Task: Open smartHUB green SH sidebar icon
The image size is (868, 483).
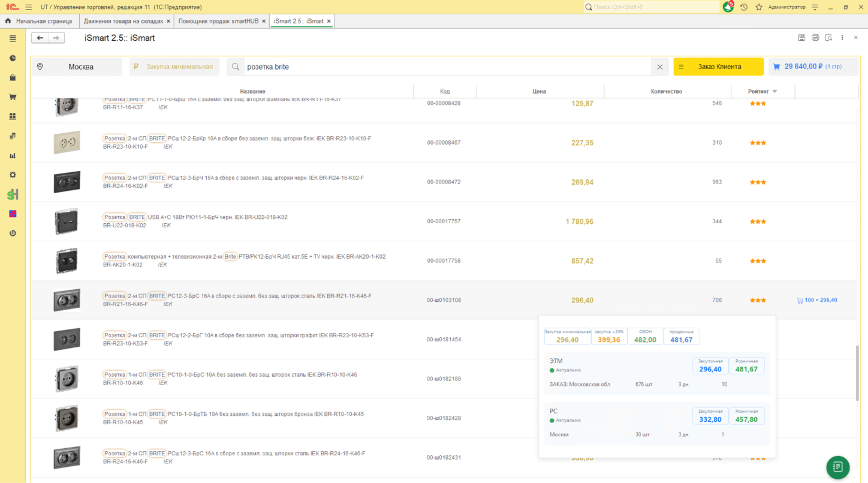Action: 13,194
